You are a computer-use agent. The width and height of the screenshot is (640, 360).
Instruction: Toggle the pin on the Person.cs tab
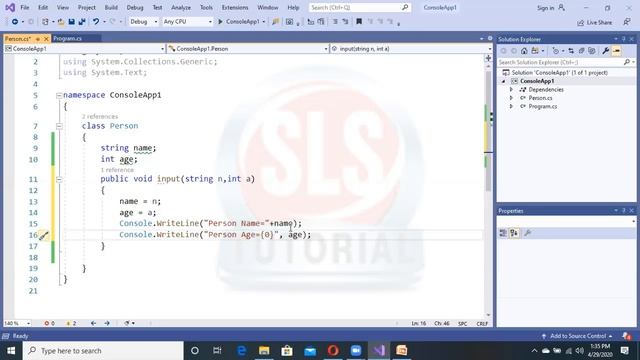click(38, 39)
